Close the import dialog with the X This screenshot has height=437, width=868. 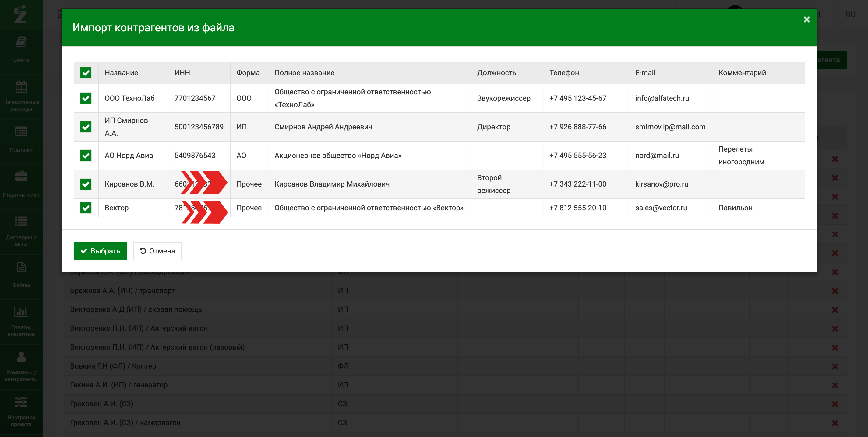(807, 19)
